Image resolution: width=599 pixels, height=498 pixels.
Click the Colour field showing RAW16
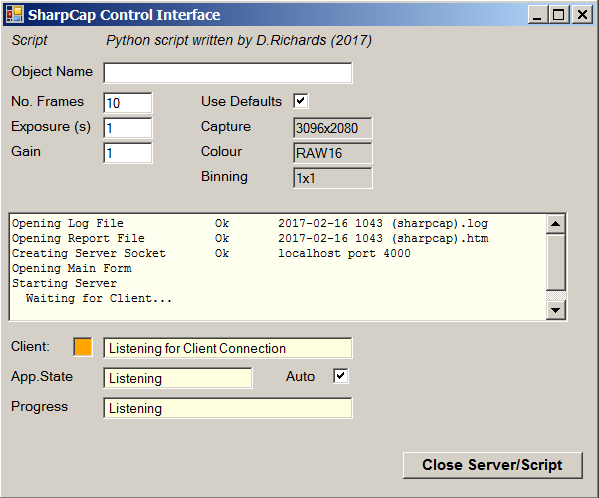coord(332,153)
